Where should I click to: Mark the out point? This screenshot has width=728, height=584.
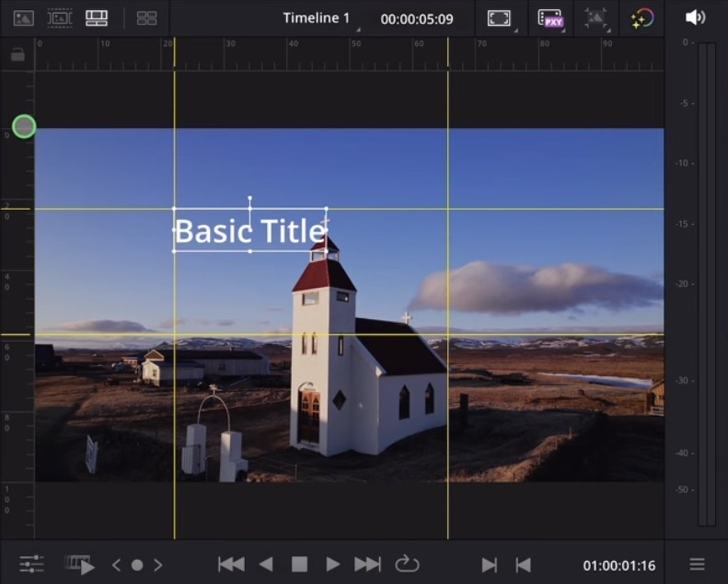524,565
